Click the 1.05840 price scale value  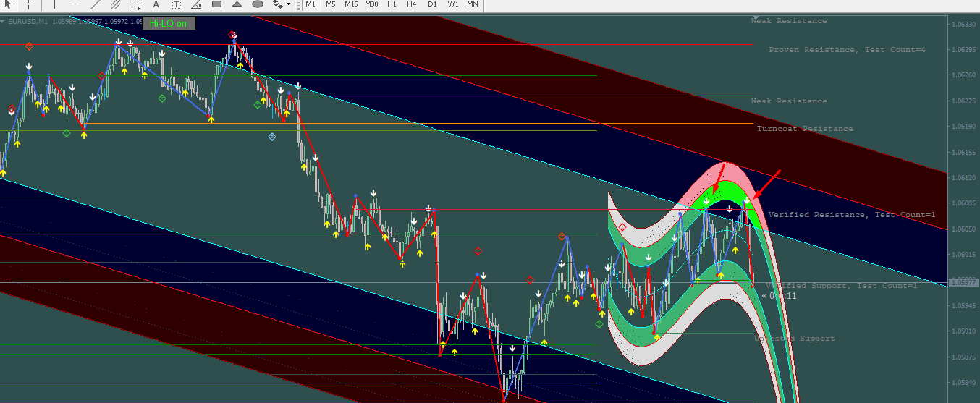click(x=963, y=383)
